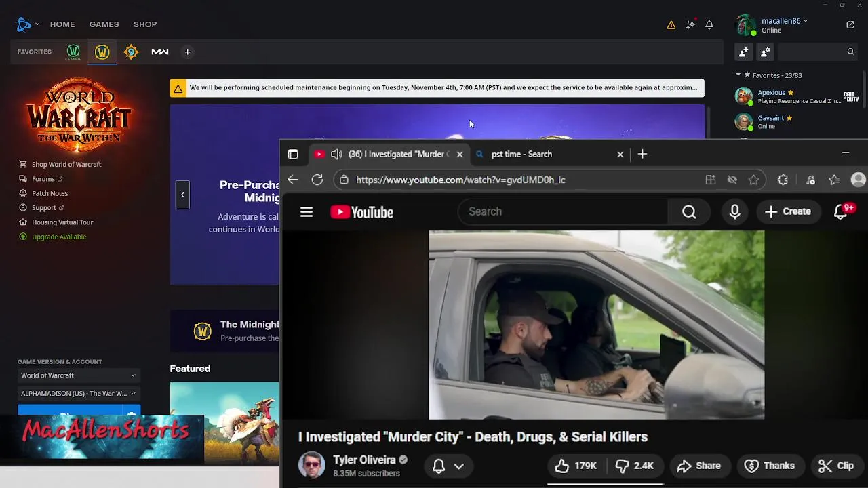Image resolution: width=868 pixels, height=488 pixels.
Task: Open HOME in Battle.net navigation
Action: click(62, 24)
